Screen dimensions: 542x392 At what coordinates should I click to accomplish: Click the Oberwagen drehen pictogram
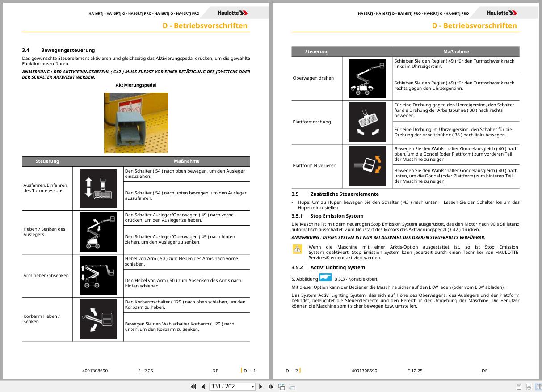click(x=367, y=78)
